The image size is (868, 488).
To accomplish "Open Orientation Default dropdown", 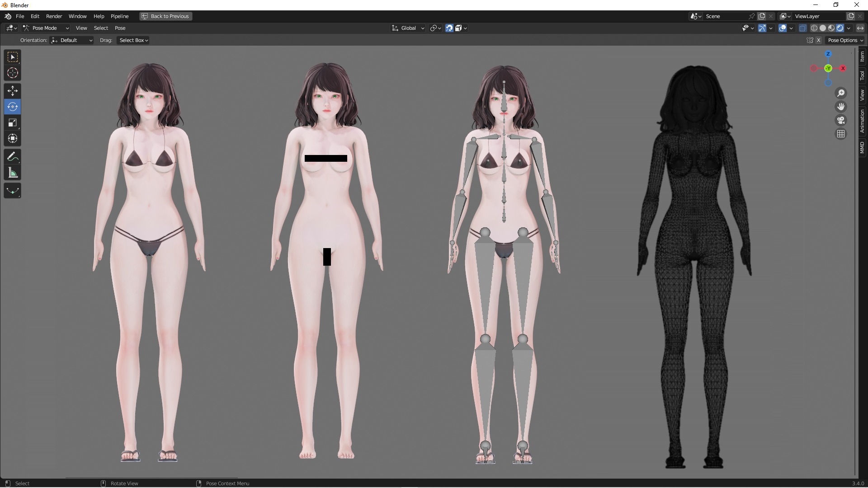I will click(72, 40).
